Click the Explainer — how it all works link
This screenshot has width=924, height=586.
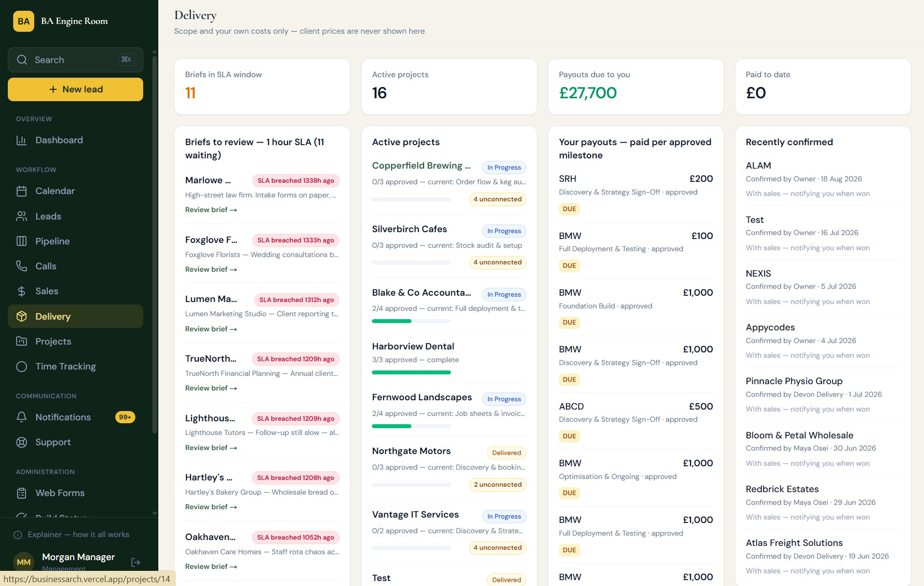(x=79, y=535)
